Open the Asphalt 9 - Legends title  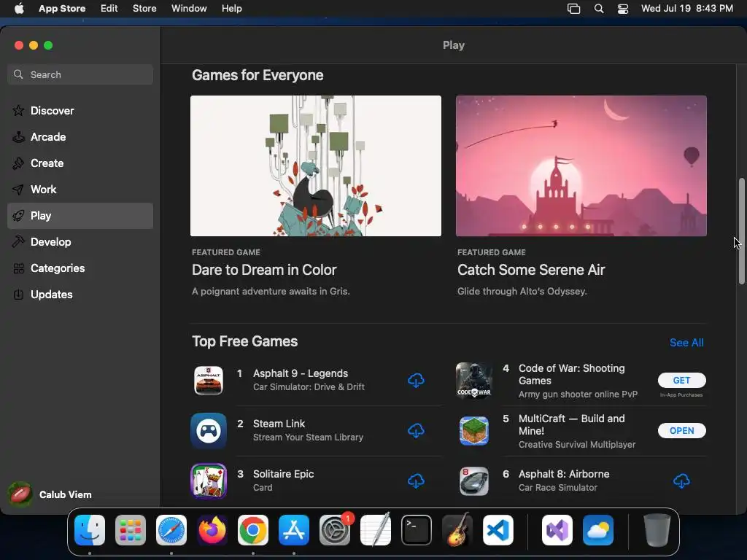[300, 373]
